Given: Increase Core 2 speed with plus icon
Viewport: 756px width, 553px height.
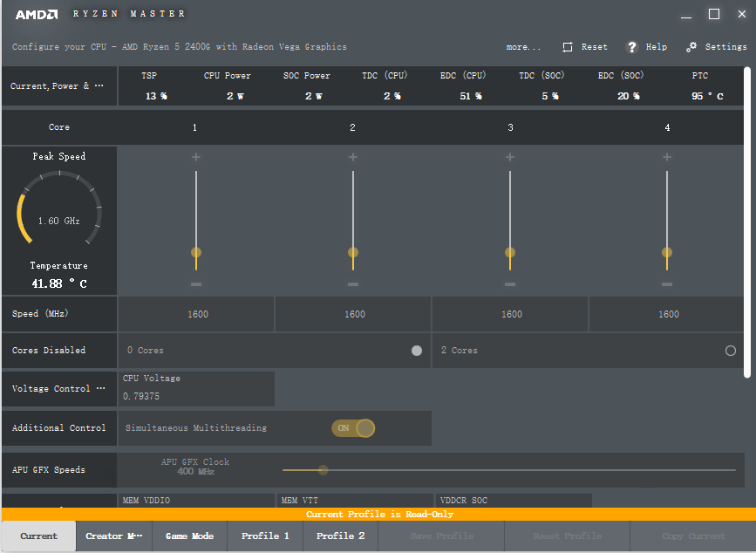Looking at the screenshot, I should (353, 157).
